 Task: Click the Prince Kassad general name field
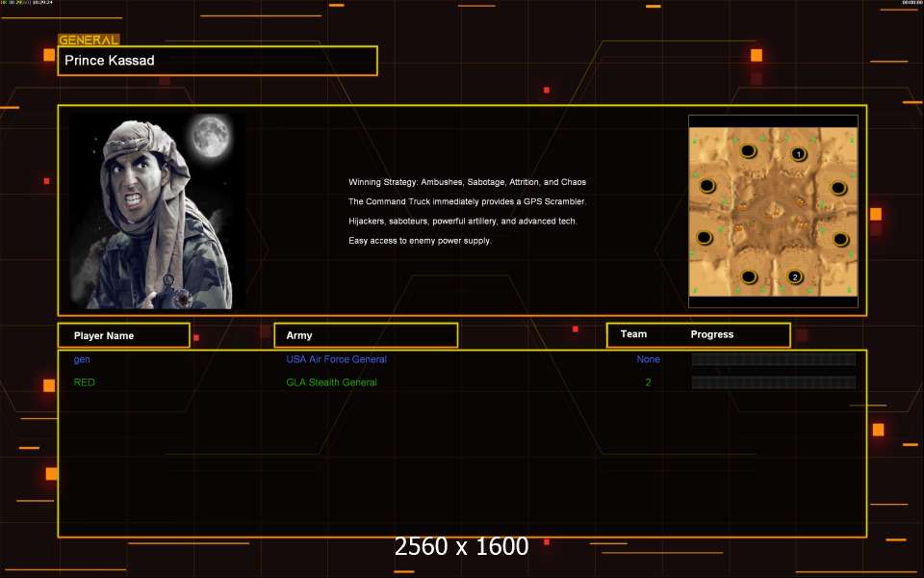click(x=218, y=61)
